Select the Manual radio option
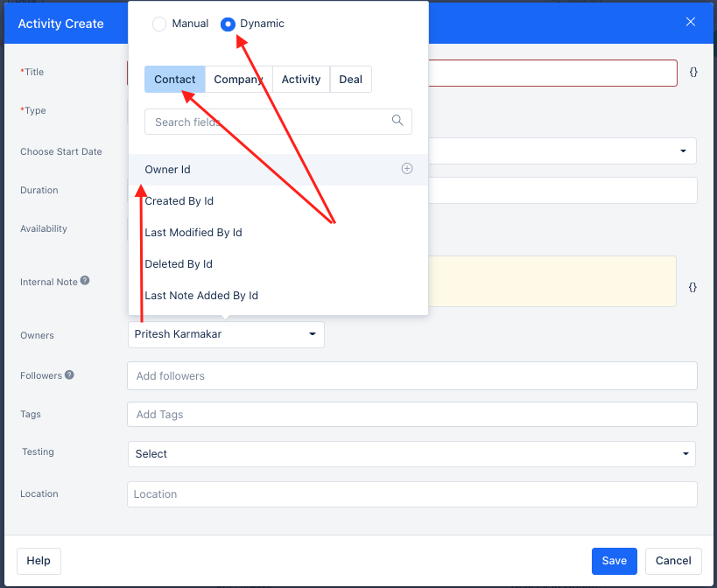Viewport: 717px width, 588px height. [x=159, y=24]
